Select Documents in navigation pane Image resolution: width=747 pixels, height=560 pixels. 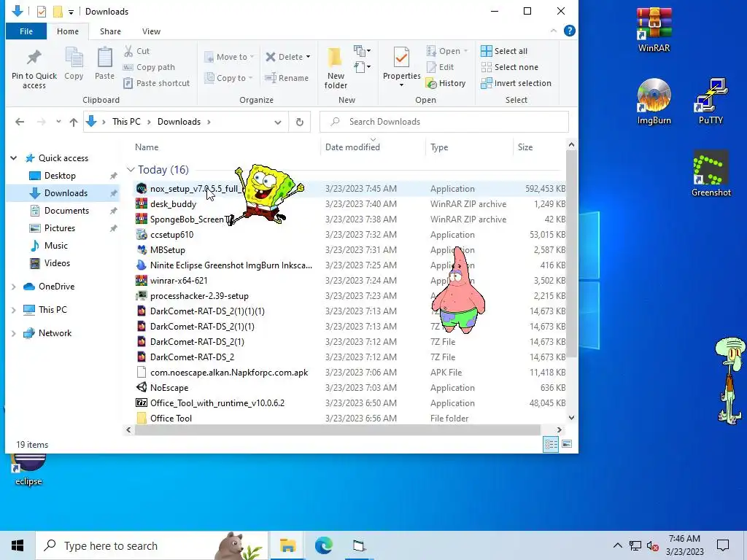66,211
